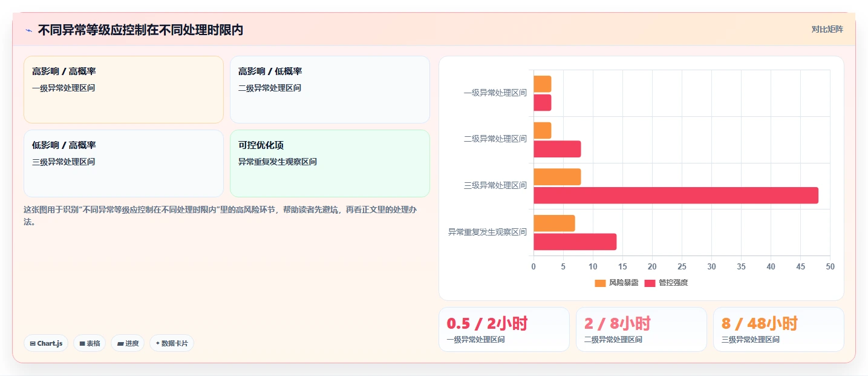Click the lightning icon beside the title
This screenshot has width=868, height=376.
click(28, 30)
